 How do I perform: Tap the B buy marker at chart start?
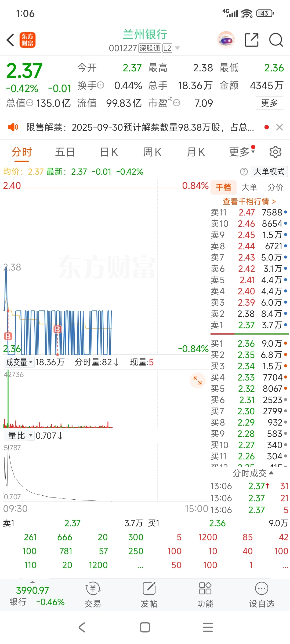tap(8, 336)
